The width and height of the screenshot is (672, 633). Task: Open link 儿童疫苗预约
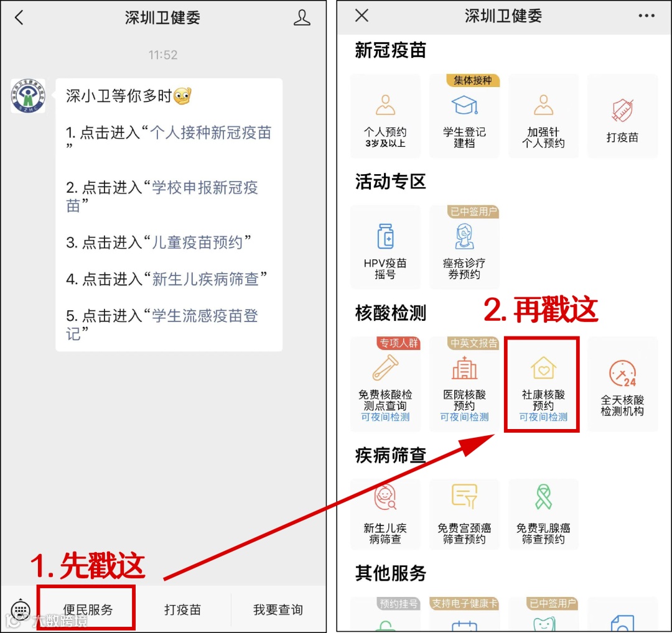198,243
